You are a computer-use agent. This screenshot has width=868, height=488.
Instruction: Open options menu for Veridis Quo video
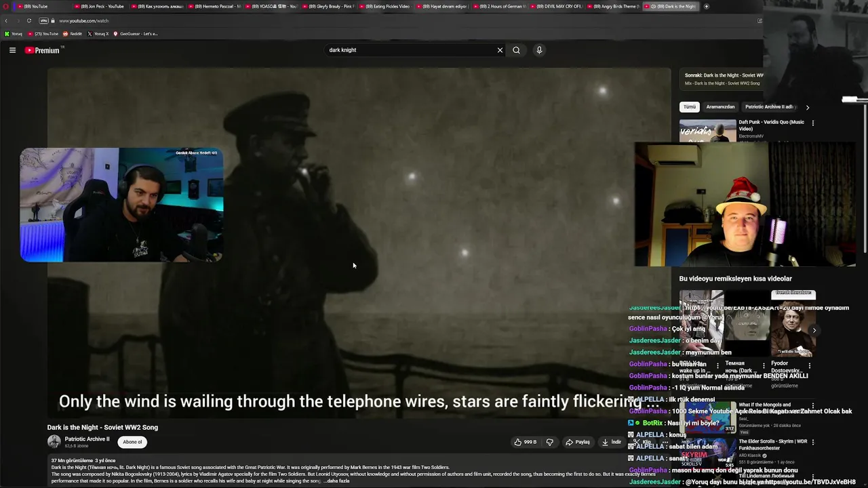(x=812, y=123)
